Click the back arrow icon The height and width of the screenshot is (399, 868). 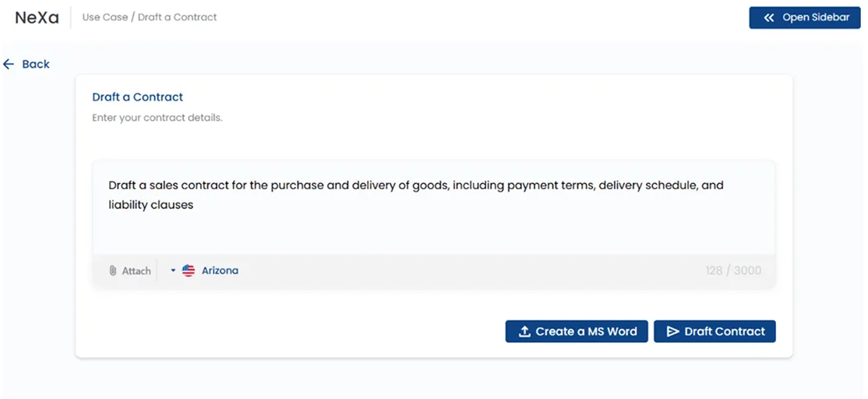[x=9, y=64]
